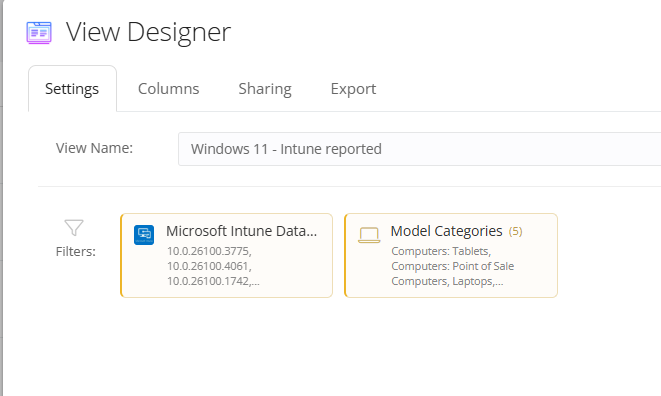Screen dimensions: 661x396
Task: Click the Microsoft Intune blue icon
Action: 144,235
